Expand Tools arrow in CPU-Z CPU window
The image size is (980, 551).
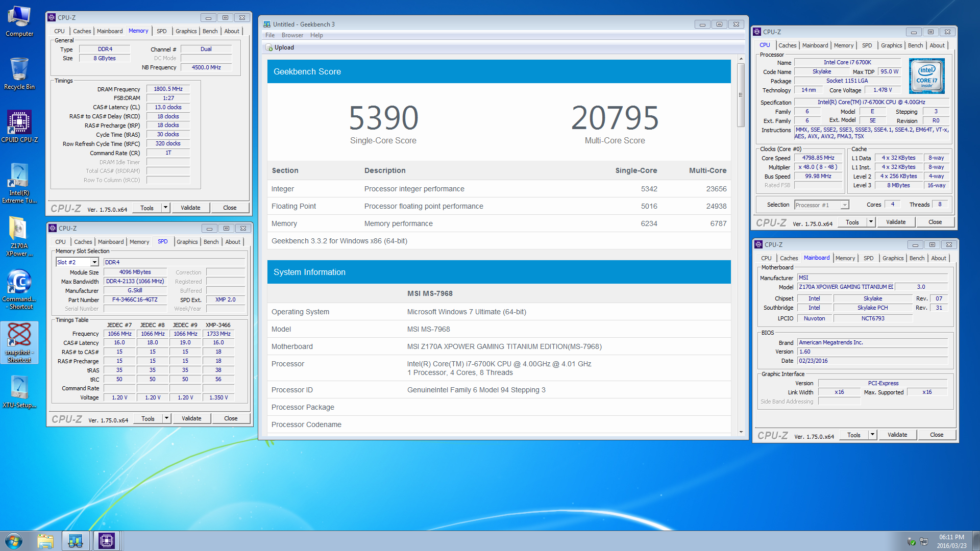871,222
